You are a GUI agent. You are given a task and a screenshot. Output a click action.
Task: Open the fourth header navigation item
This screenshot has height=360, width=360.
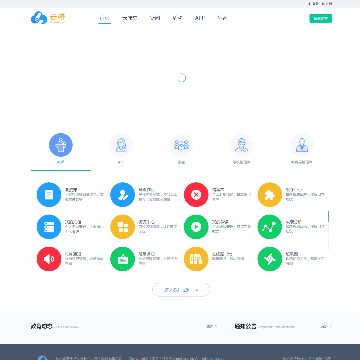(177, 18)
